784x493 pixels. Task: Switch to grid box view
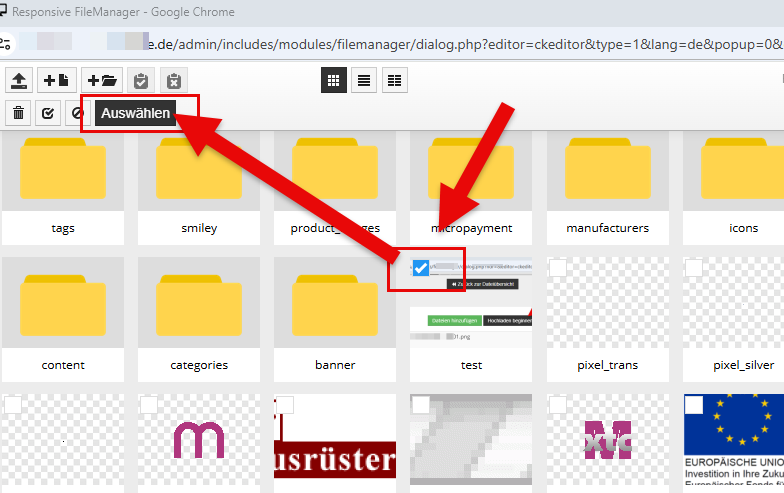click(x=334, y=81)
